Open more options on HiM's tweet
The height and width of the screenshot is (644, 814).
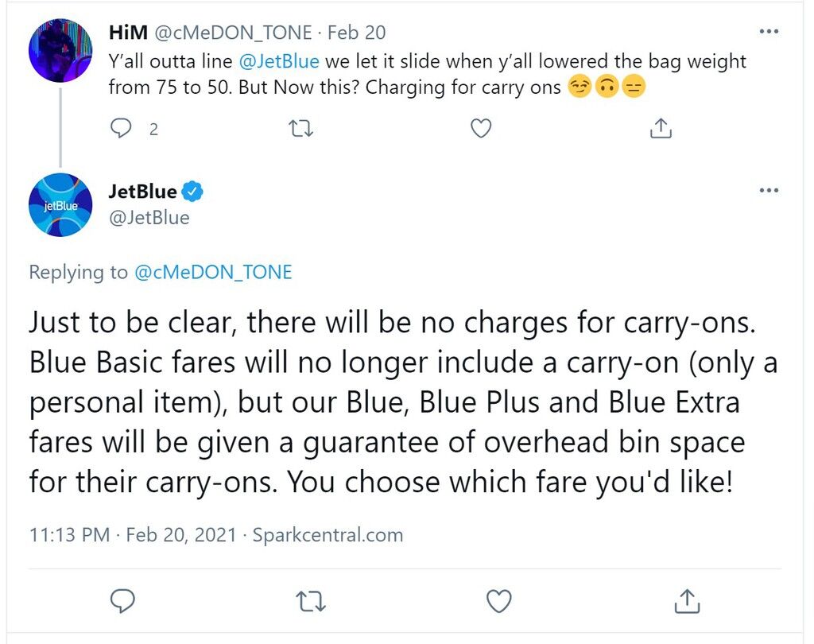[769, 32]
